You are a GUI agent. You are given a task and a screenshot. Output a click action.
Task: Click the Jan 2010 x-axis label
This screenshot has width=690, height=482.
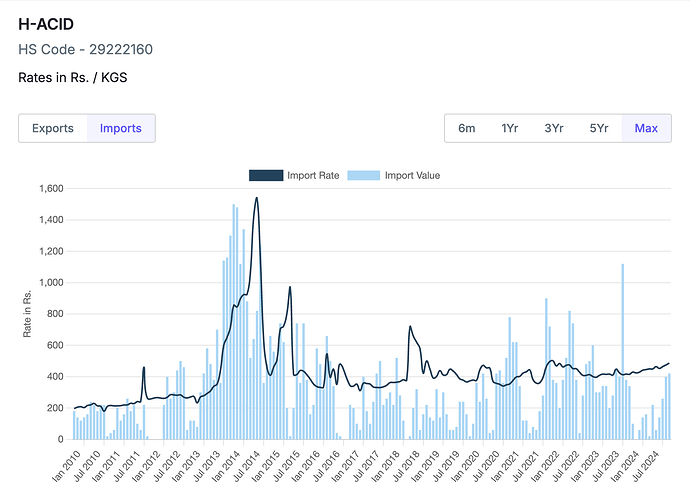tap(67, 466)
